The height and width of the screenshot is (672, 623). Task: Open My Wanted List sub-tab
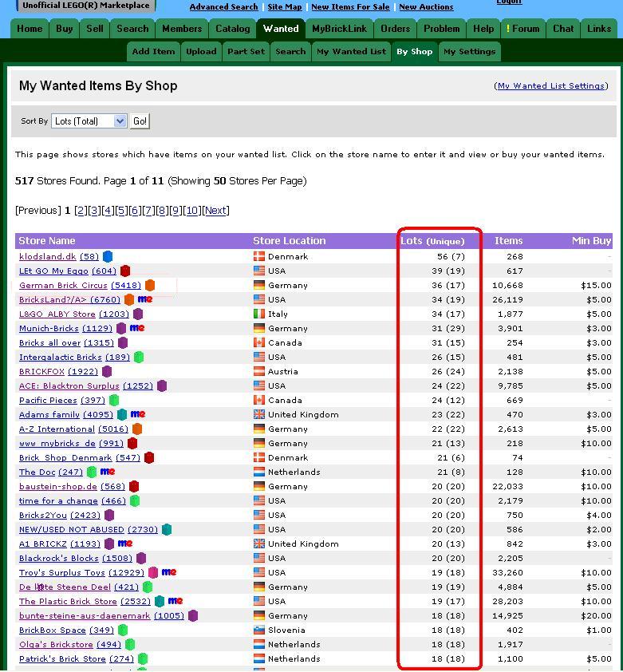[x=351, y=51]
